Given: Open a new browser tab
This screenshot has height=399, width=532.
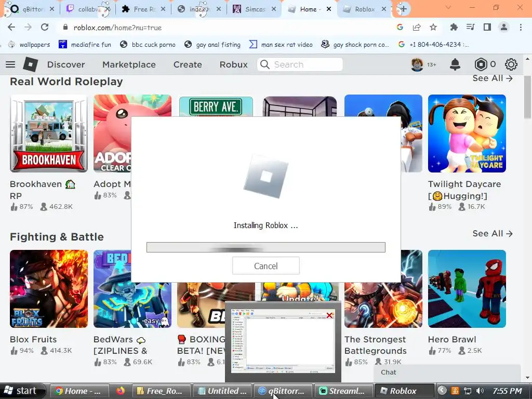Looking at the screenshot, I should coord(403,9).
